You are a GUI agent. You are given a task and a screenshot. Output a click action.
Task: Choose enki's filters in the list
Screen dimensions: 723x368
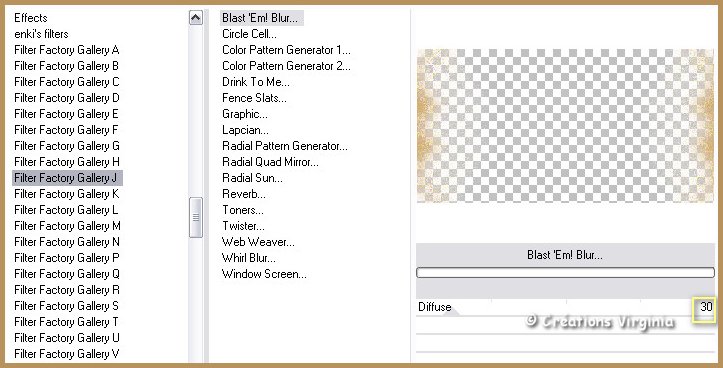click(41, 34)
